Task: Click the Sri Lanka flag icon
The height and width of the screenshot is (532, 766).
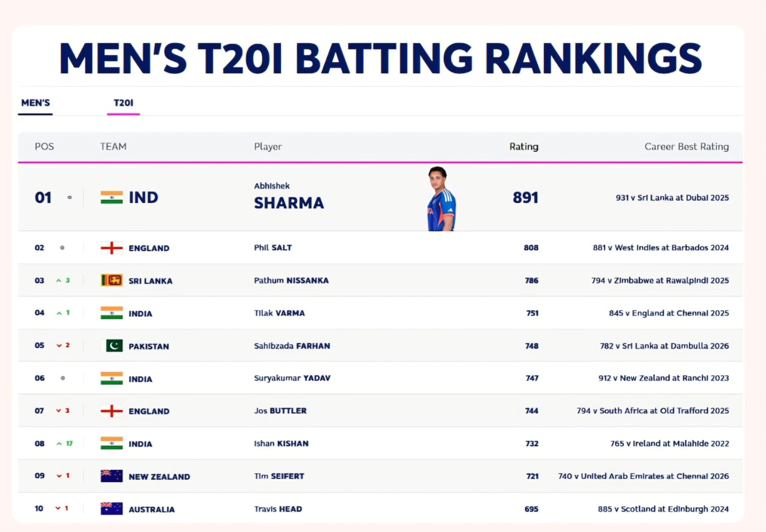Action: coord(112,280)
